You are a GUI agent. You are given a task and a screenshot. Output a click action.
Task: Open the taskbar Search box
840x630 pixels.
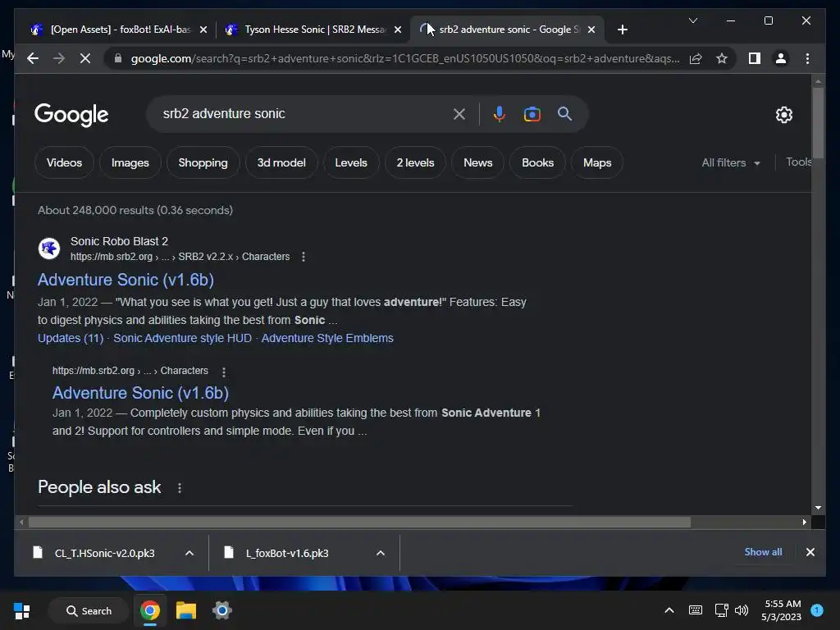pyautogui.click(x=89, y=610)
